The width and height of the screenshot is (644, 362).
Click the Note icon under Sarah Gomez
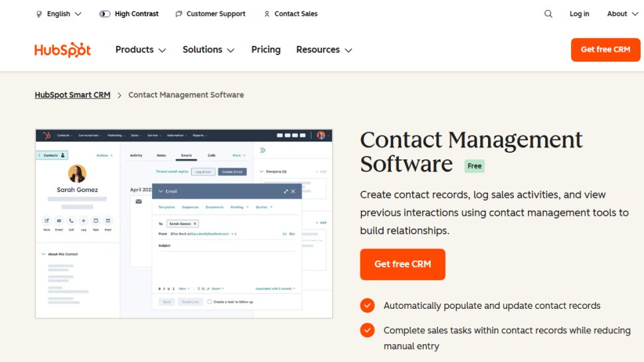(x=47, y=221)
